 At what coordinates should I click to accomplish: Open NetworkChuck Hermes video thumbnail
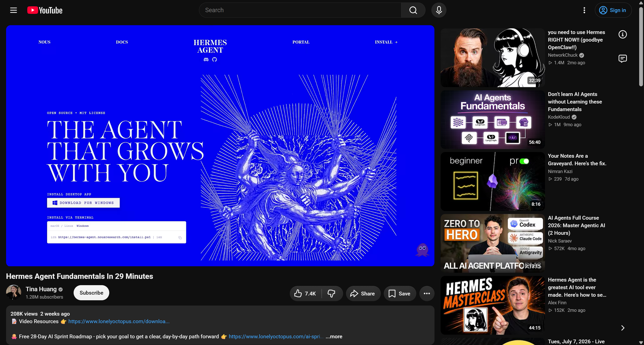pos(493,58)
